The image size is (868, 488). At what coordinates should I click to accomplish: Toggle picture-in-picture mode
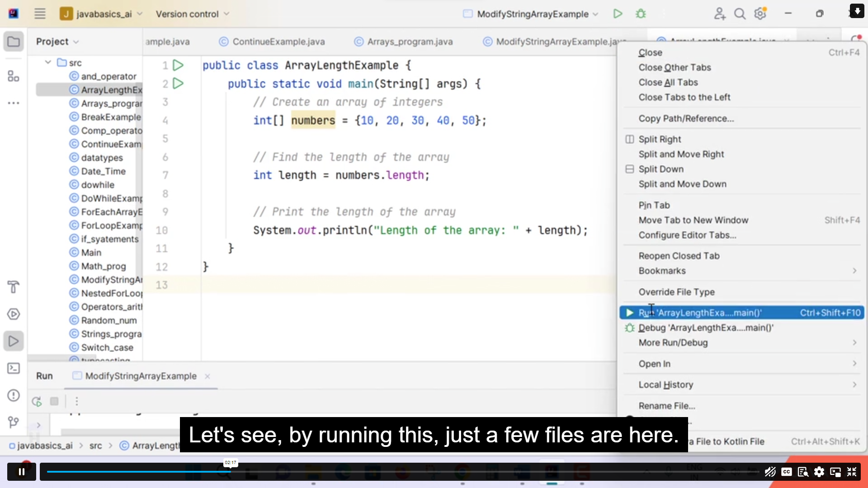[835, 472]
